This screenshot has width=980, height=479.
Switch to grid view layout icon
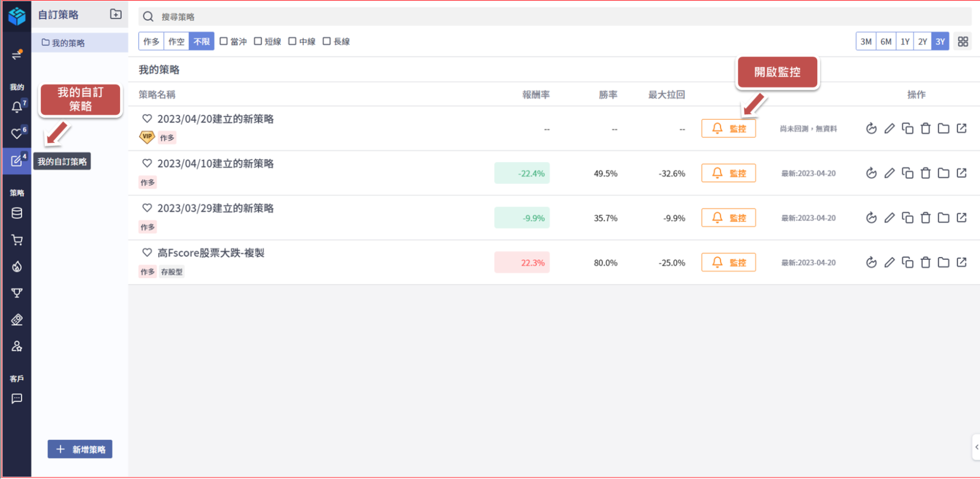coord(963,42)
